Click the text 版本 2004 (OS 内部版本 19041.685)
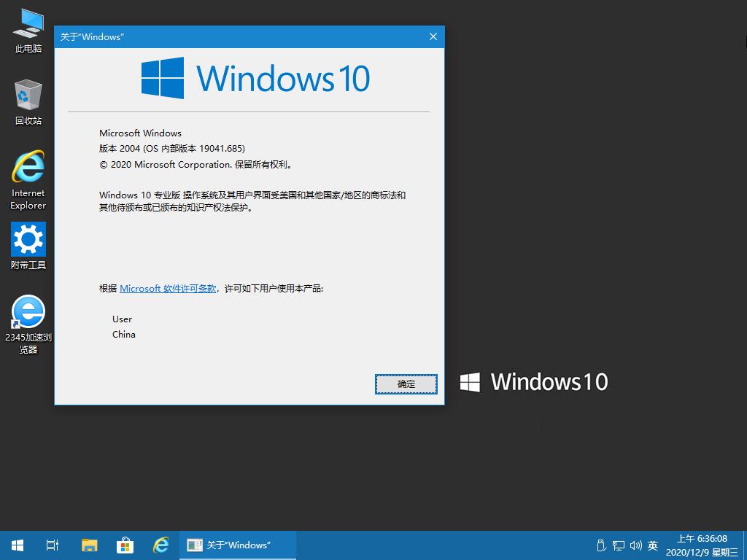This screenshot has width=747, height=560. 172,149
